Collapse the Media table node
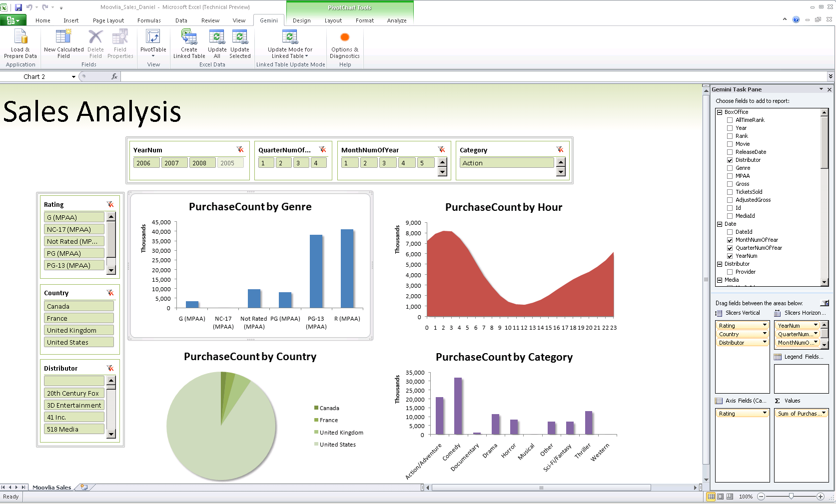The width and height of the screenshot is (836, 504). (x=720, y=280)
